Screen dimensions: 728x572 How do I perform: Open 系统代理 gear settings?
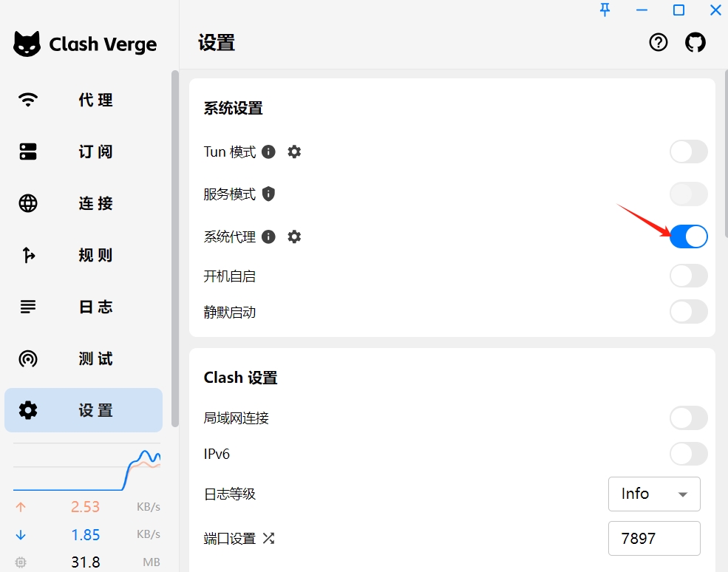click(294, 236)
